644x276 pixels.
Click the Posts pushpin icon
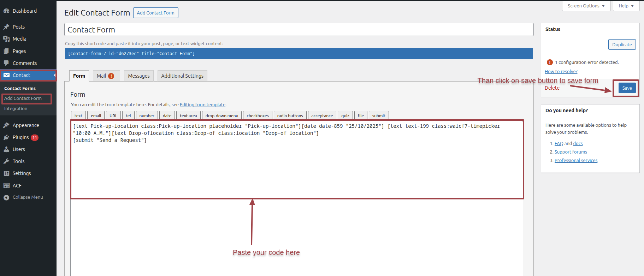(x=6, y=27)
